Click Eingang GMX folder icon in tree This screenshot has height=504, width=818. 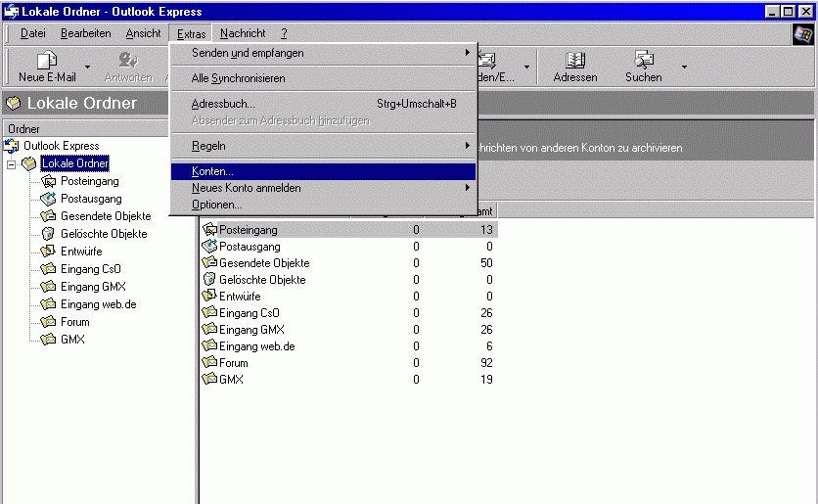pos(49,287)
